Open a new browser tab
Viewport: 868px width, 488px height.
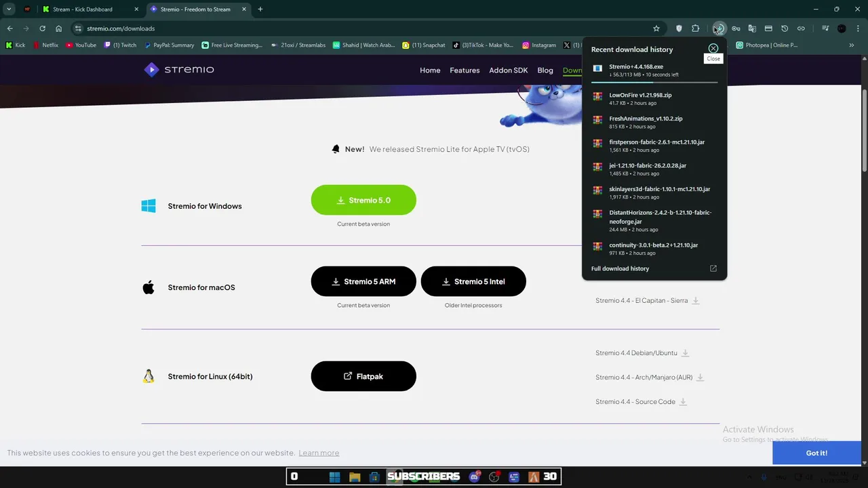point(260,9)
